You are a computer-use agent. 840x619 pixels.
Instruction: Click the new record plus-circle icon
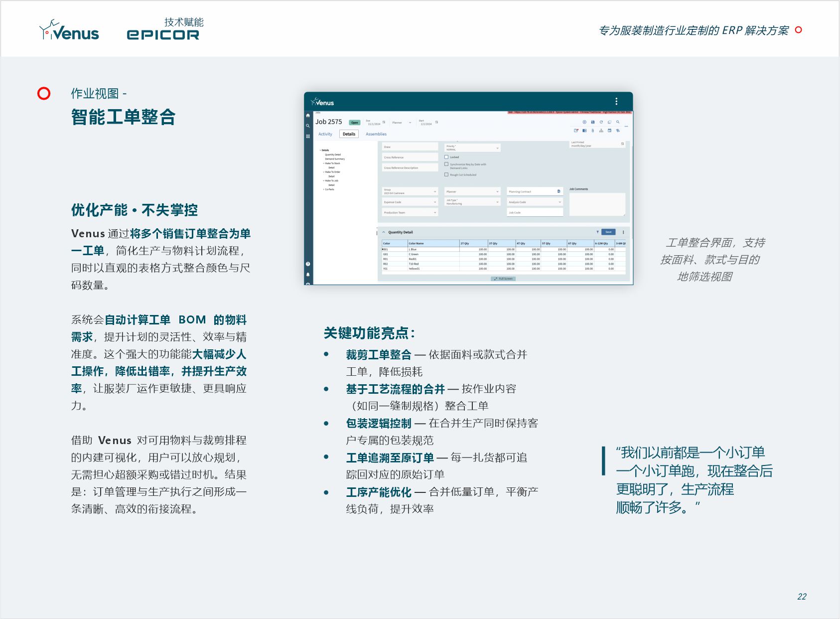click(584, 122)
